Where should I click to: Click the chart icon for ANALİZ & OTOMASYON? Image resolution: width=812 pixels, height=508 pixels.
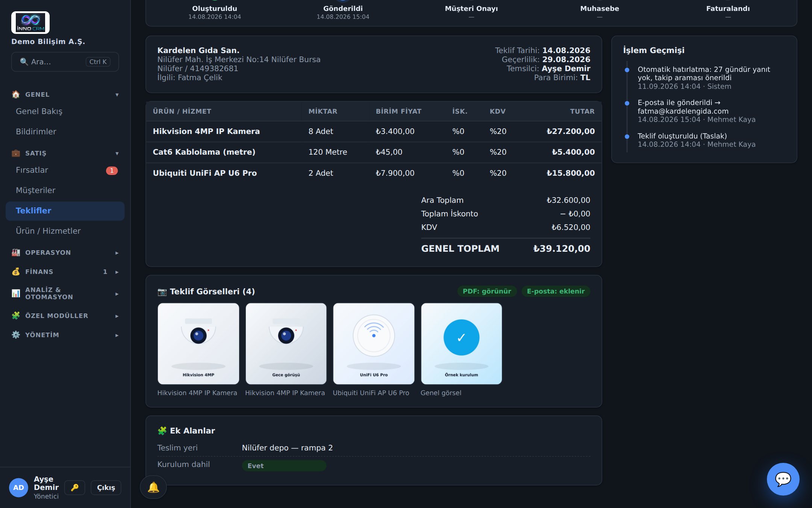(16, 293)
